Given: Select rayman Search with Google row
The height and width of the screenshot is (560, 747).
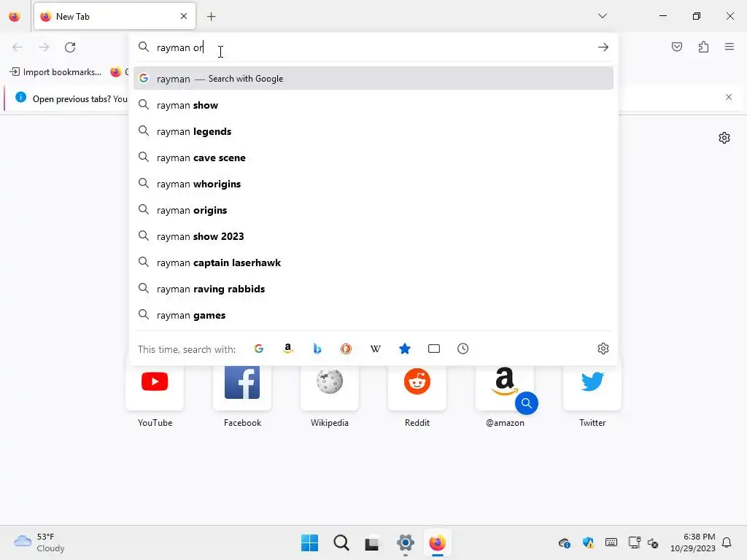Looking at the screenshot, I should pos(373,78).
